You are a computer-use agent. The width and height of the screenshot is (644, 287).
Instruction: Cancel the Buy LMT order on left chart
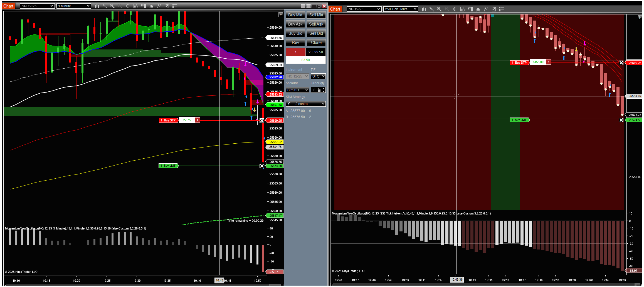point(262,166)
